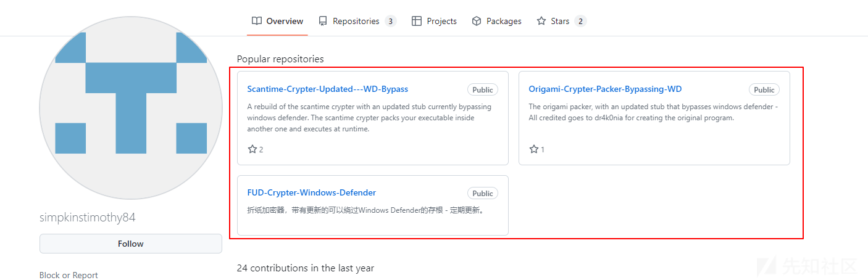Click Public label on Origami-Crypter card
868x280 pixels.
point(764,89)
